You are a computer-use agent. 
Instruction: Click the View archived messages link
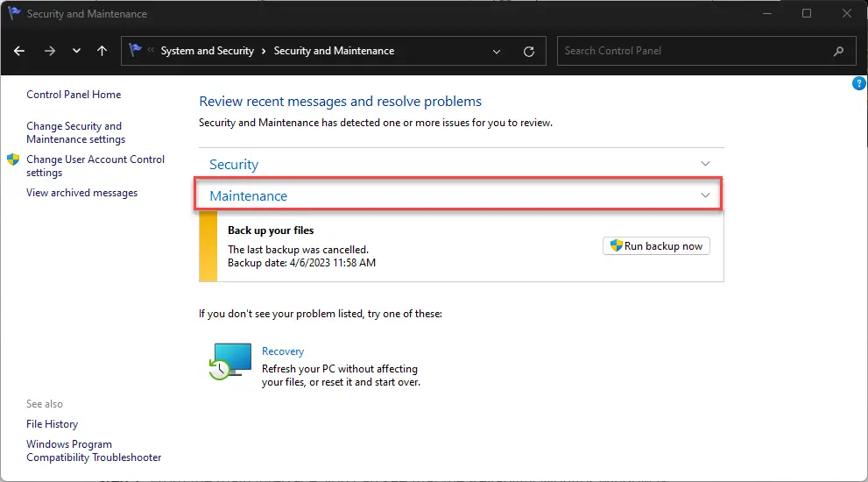pyautogui.click(x=81, y=193)
